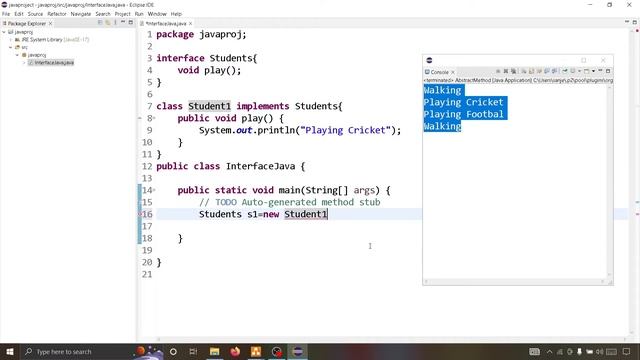The height and width of the screenshot is (360, 640).
Task: Close the Console view tab
Action: [x=453, y=72]
